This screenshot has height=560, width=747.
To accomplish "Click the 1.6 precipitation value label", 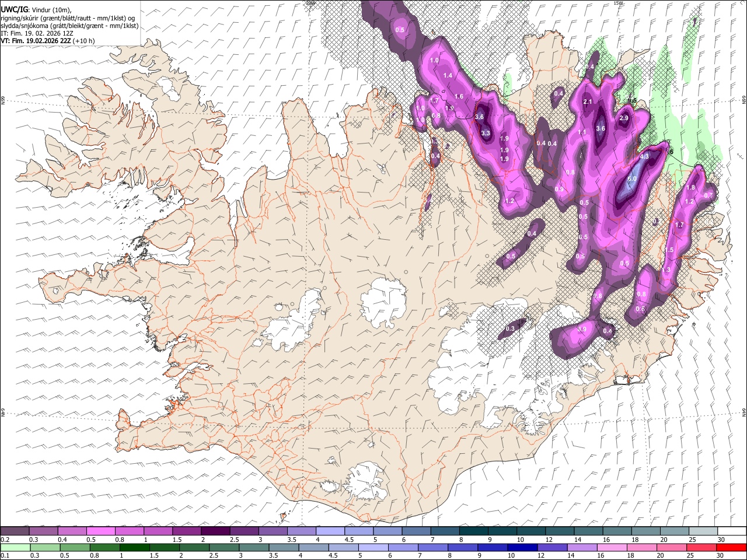I will [459, 97].
